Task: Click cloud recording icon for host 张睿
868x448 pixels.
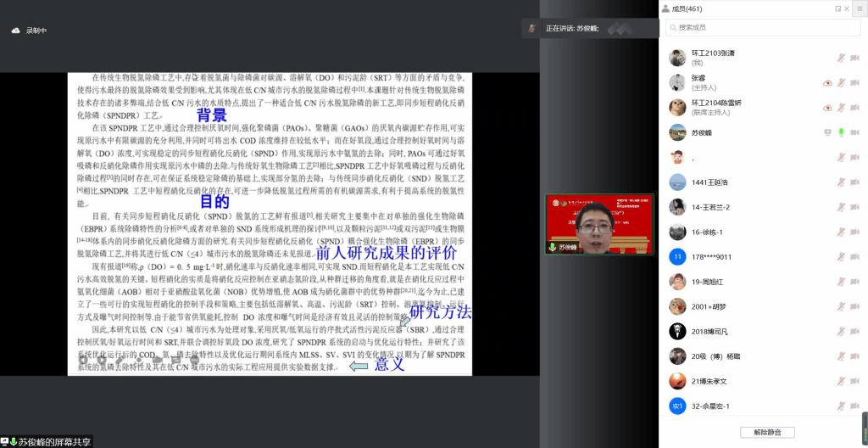Action: [x=827, y=83]
